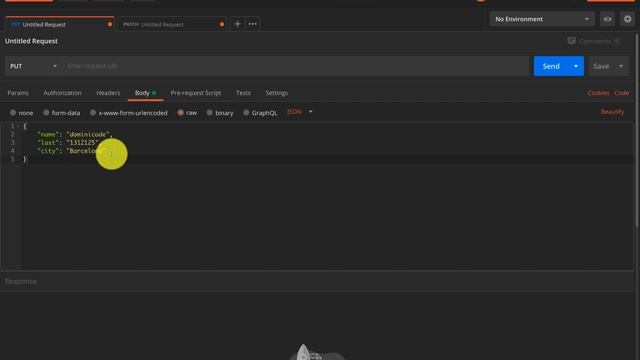Open the No Environment dropdown

pos(542,19)
